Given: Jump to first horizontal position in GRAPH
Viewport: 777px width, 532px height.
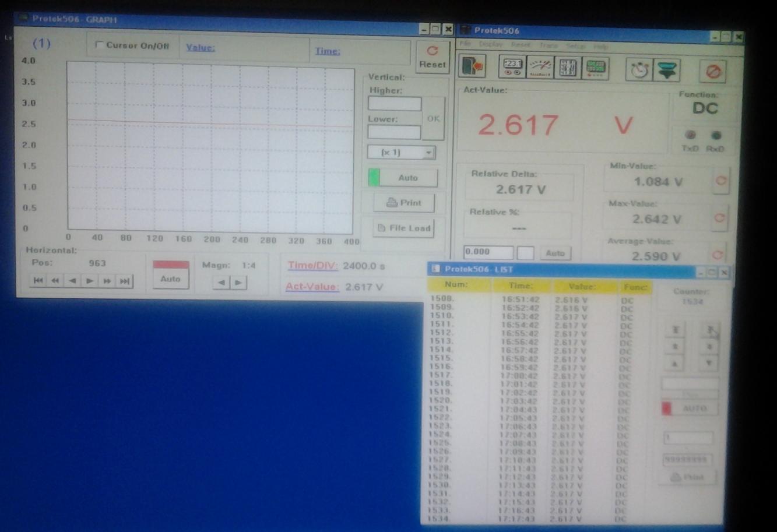Looking at the screenshot, I should 38,281.
